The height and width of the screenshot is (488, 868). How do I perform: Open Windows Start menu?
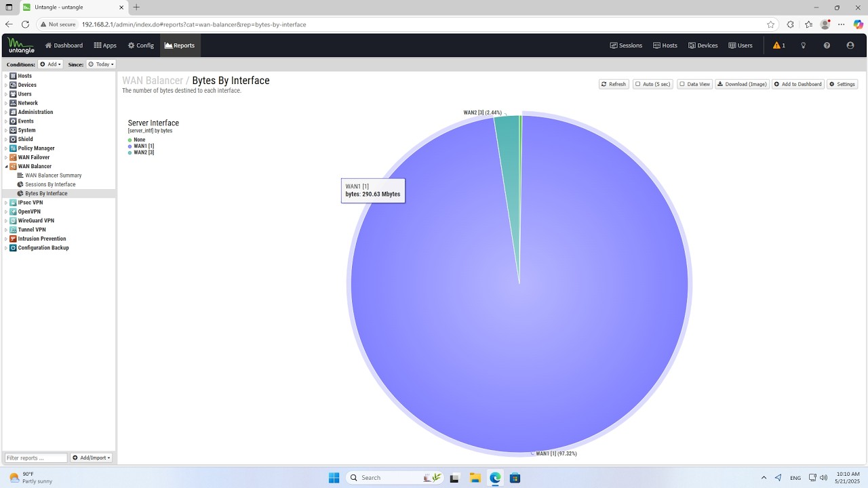(x=334, y=478)
